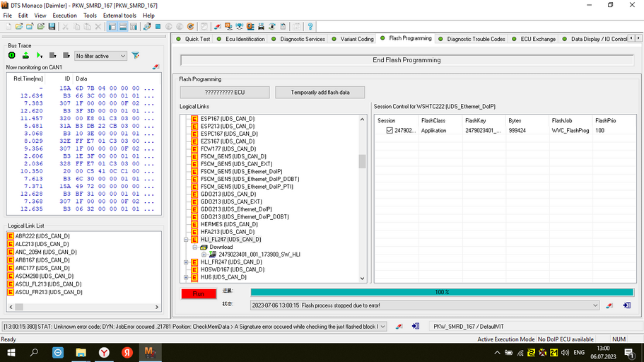Click the Cut scissors toolbar icon
The height and width of the screenshot is (362, 644).
pos(65,27)
